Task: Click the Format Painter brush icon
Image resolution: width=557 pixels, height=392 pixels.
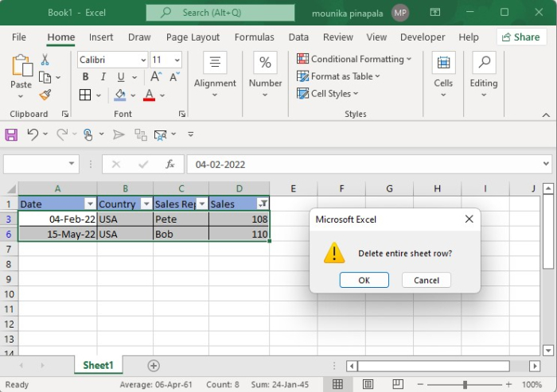Action: click(x=45, y=95)
